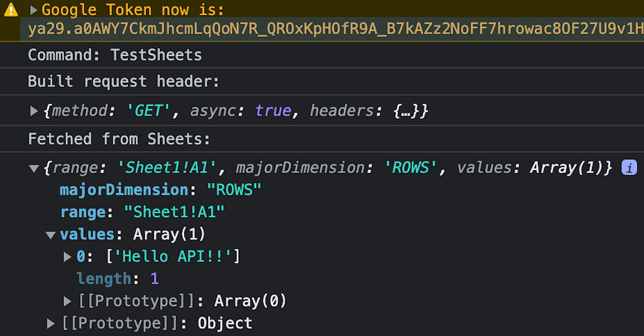
Task: Expand the [[Prototype]]: Array(0) node
Action: [x=66, y=301]
